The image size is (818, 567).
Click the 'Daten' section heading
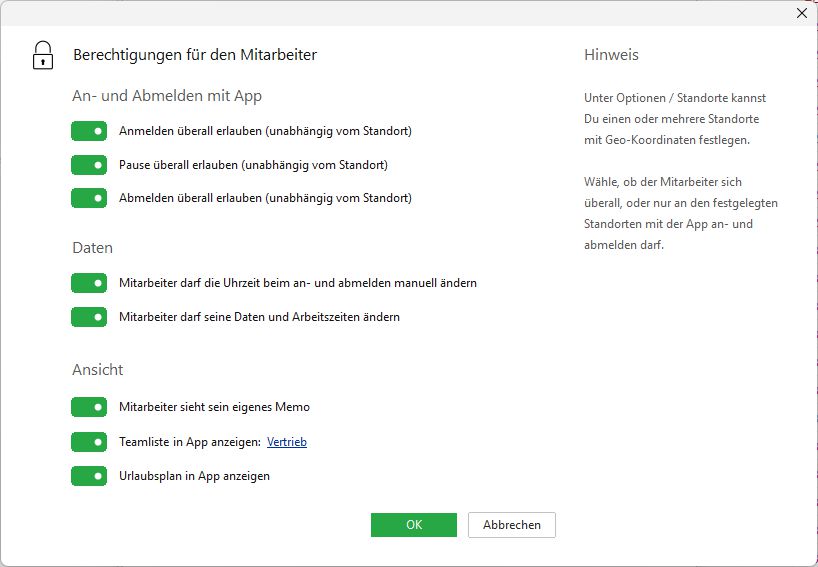(92, 247)
